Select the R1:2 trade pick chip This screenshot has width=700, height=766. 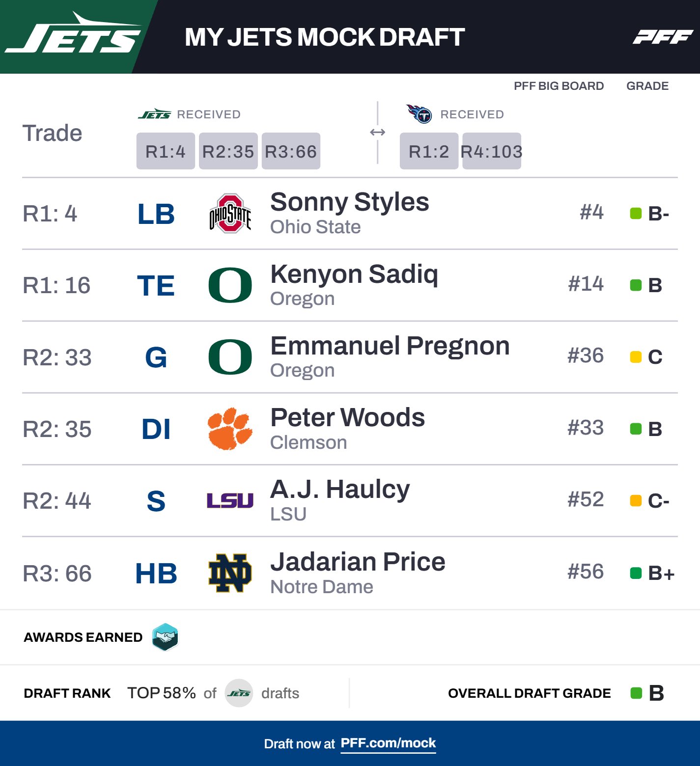[x=429, y=151]
